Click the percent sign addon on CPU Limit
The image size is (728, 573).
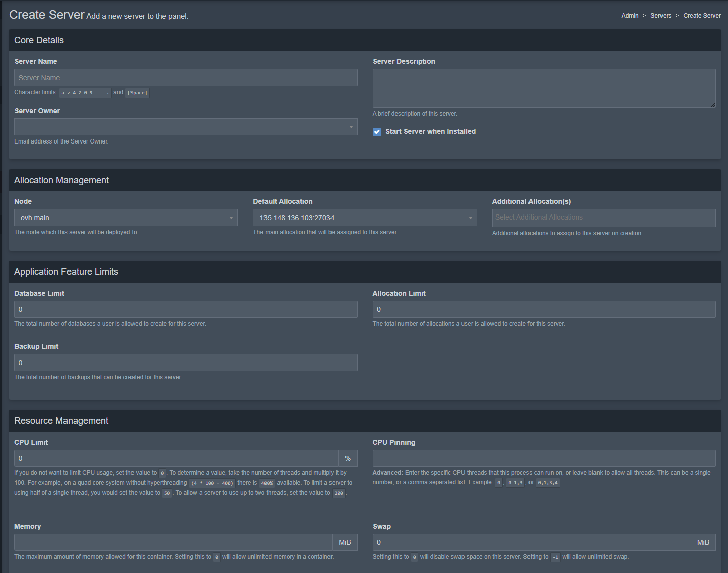pos(348,458)
